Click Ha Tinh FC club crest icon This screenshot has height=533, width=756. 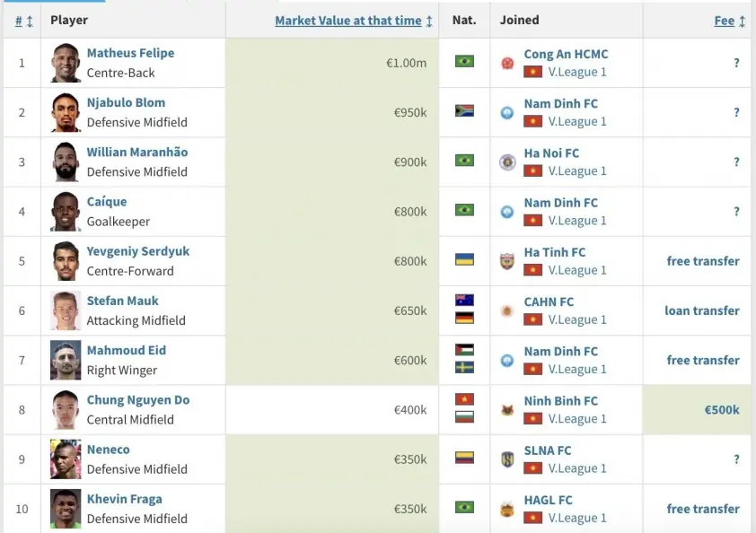click(508, 261)
